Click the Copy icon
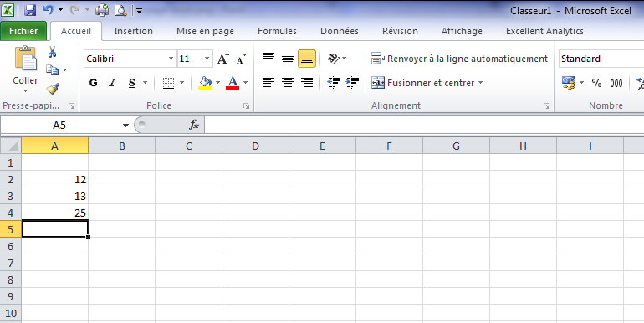The image size is (644, 323). pyautogui.click(x=52, y=69)
